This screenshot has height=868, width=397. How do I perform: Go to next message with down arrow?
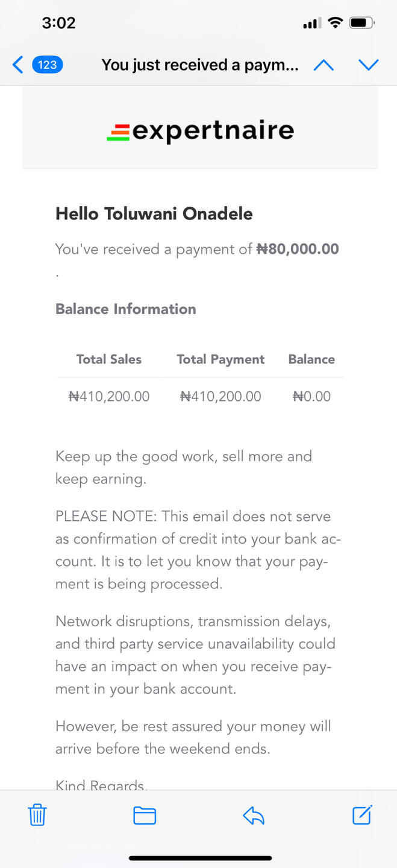368,64
